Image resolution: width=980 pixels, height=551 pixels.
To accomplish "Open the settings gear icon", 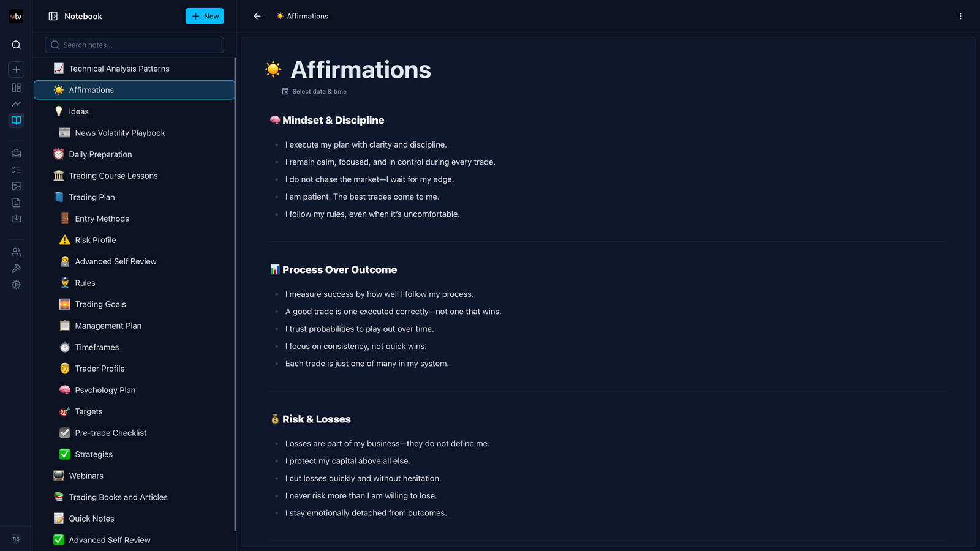I will click(17, 285).
